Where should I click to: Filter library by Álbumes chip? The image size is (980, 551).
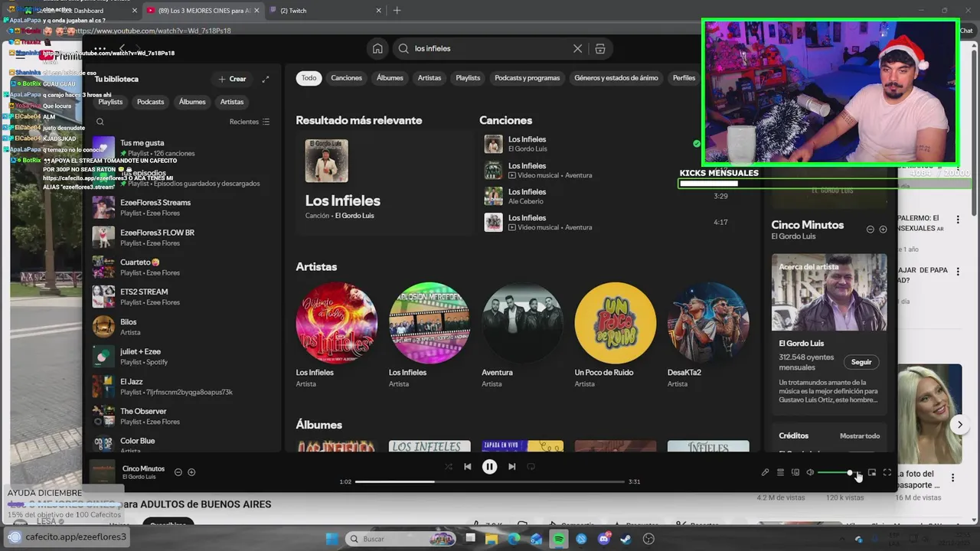pos(192,102)
